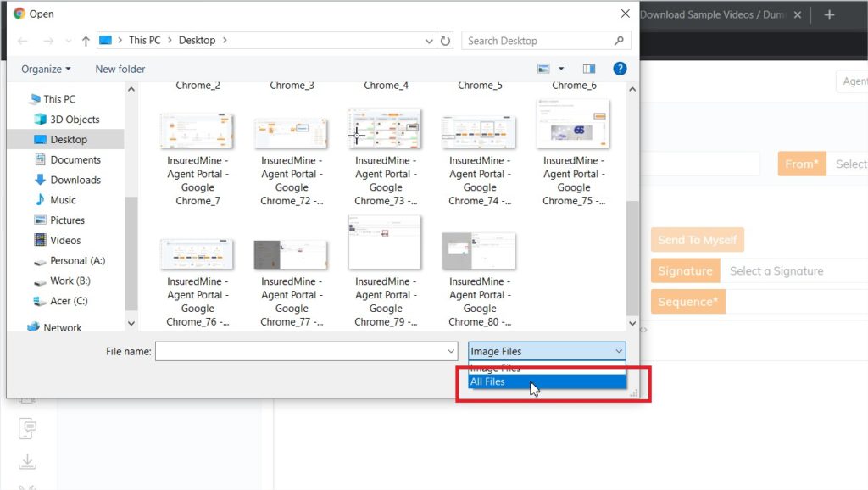
Task: Click the download icon in page sidebar
Action: [x=27, y=462]
